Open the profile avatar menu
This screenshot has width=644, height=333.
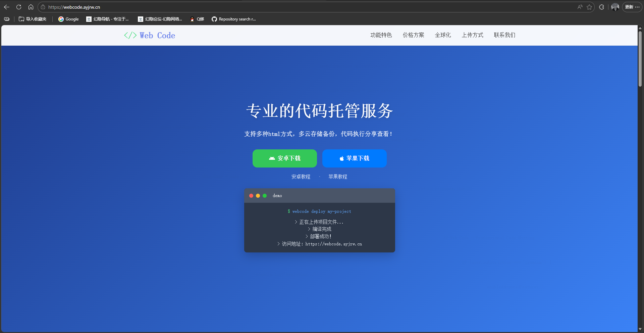[x=615, y=7]
